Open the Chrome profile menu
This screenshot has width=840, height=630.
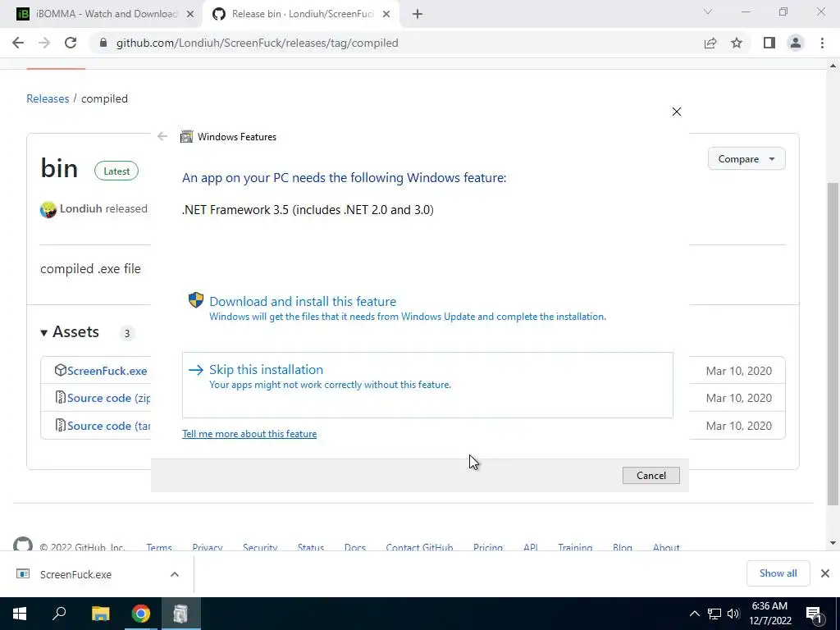796,43
